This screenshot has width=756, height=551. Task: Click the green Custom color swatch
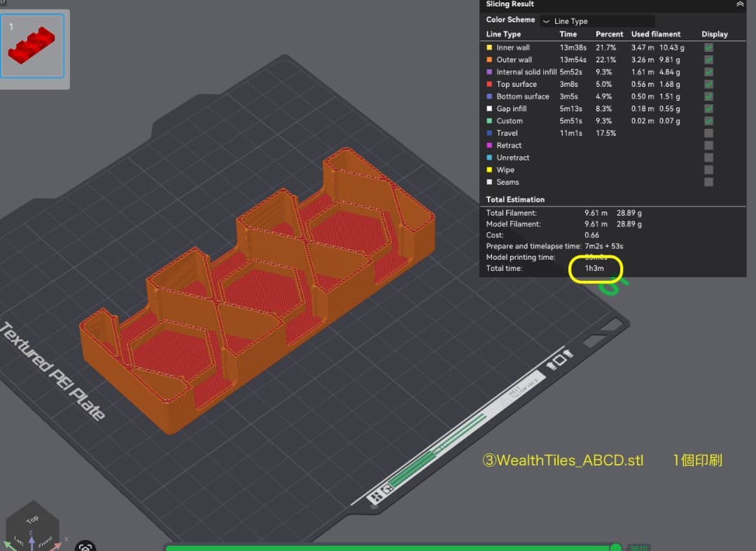[489, 121]
